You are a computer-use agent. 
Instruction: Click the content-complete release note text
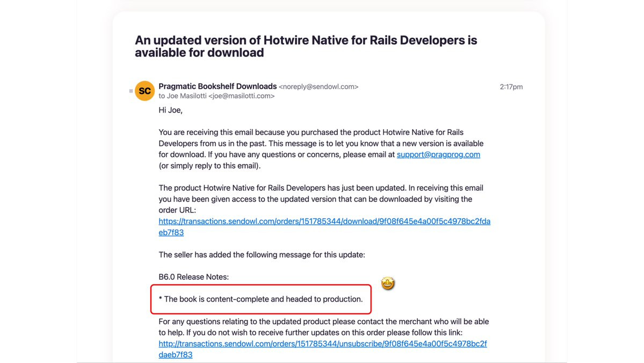click(261, 300)
